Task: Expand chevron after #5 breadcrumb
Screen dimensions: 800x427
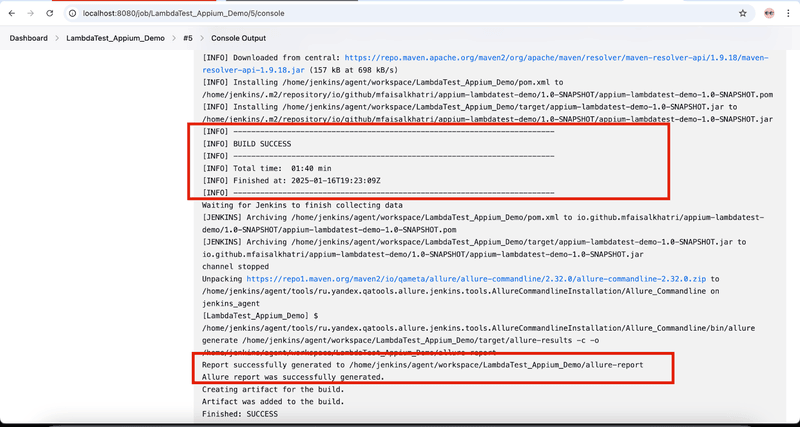Action: 202,38
